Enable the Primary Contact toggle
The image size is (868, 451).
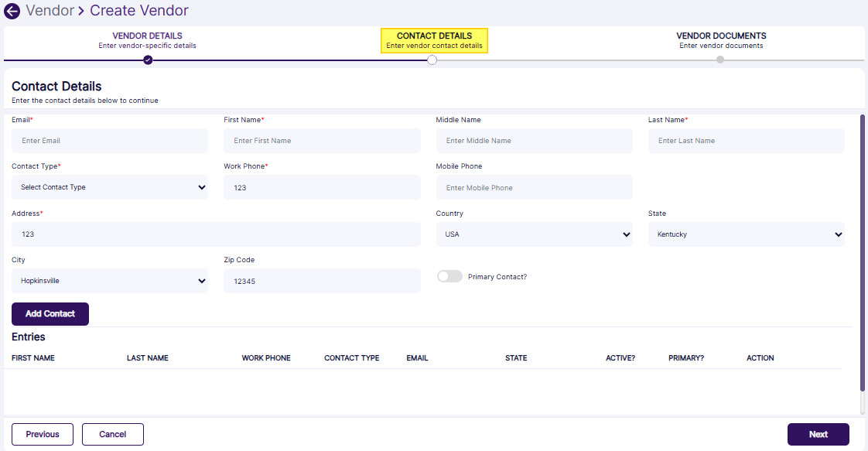point(449,275)
